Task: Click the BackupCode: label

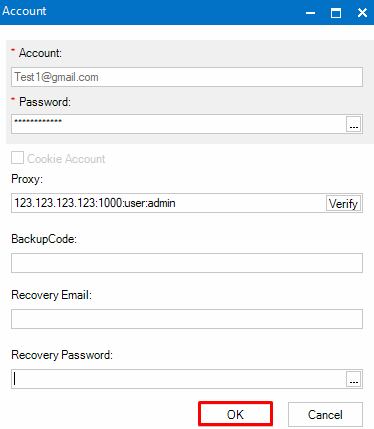Action: 44,239
